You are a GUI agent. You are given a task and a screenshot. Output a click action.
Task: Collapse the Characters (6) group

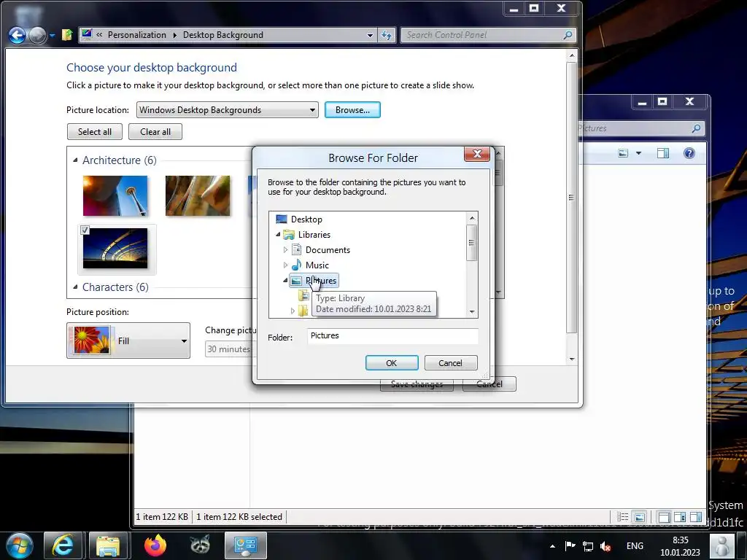pyautogui.click(x=75, y=287)
